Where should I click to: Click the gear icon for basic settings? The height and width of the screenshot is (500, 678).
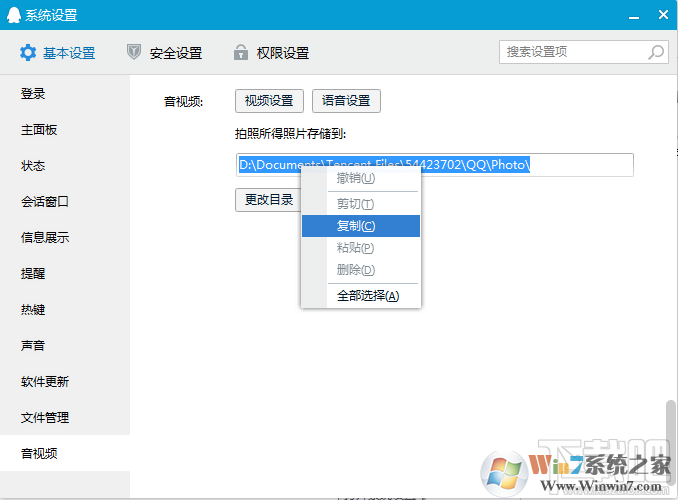(x=28, y=53)
